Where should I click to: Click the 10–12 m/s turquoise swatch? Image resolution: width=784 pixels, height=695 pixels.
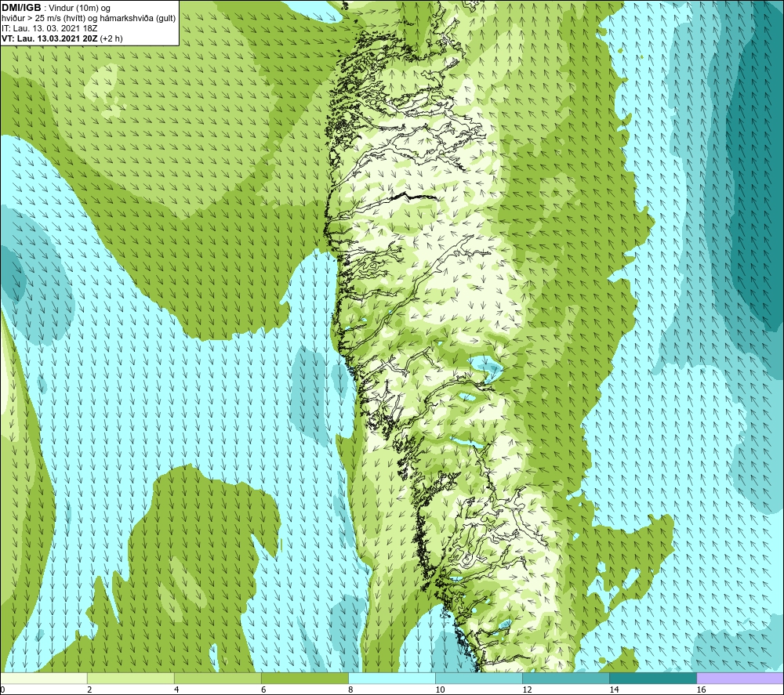478,678
